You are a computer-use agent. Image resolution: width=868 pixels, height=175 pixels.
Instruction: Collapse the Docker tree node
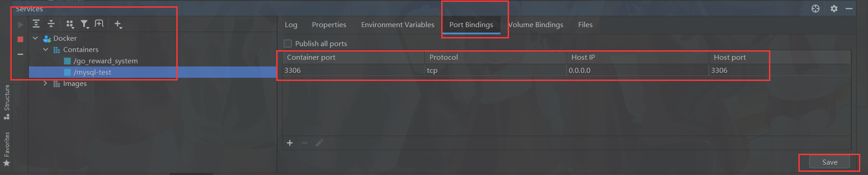coord(35,38)
